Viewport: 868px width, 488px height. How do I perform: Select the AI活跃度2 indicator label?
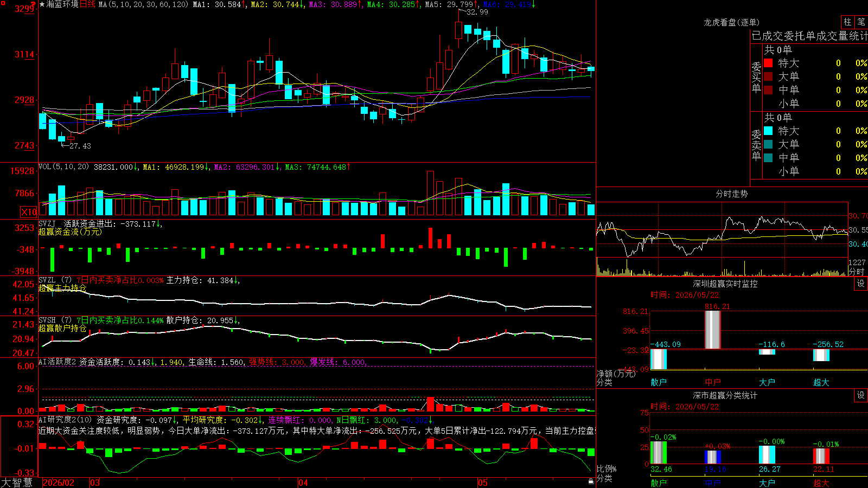57,362
